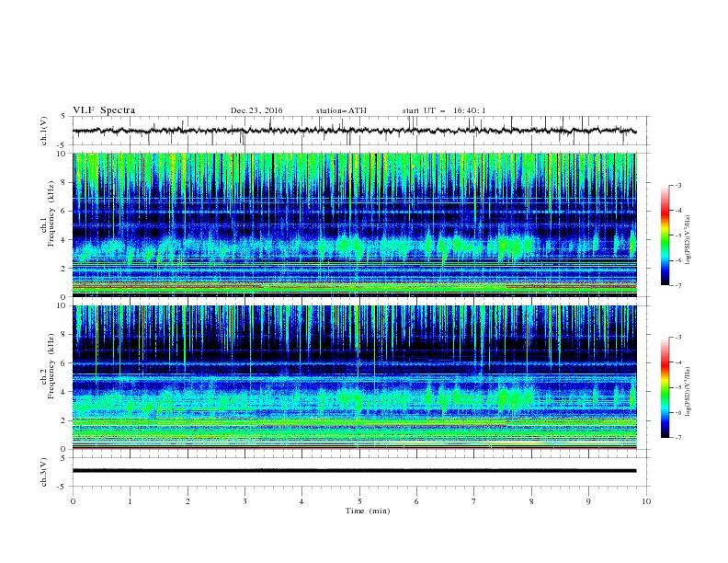Select the ch.1 color bar "log(PSD)(V²/Hz)" label
The width and height of the screenshot is (728, 563).
(688, 240)
